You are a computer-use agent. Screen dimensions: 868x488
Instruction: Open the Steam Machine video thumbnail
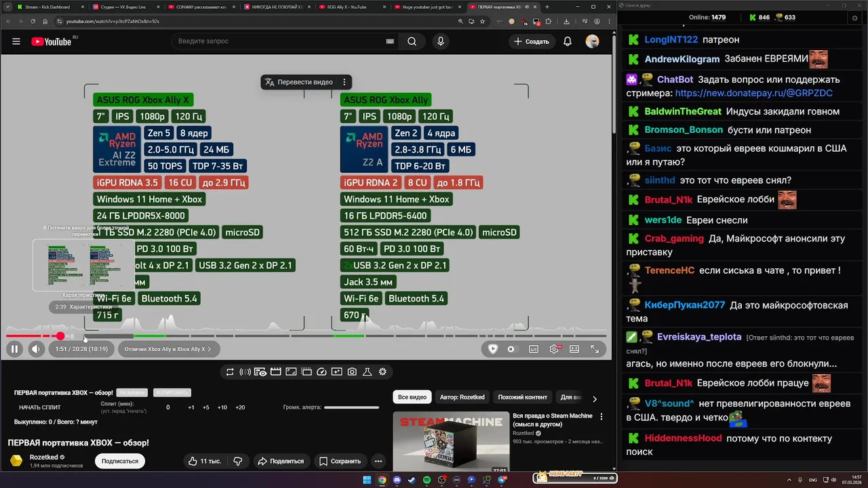tap(451, 442)
